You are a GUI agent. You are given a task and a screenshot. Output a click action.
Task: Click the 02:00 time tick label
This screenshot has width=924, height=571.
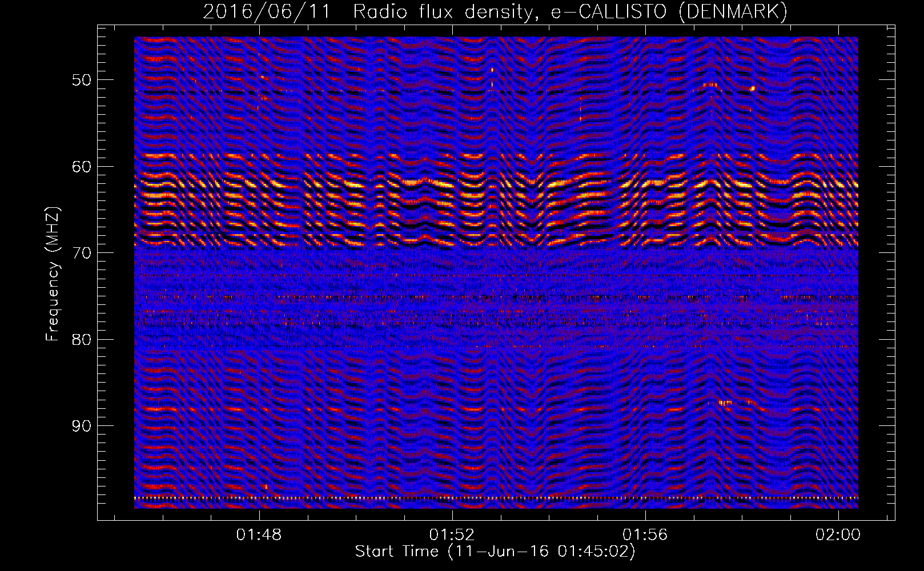coord(838,535)
